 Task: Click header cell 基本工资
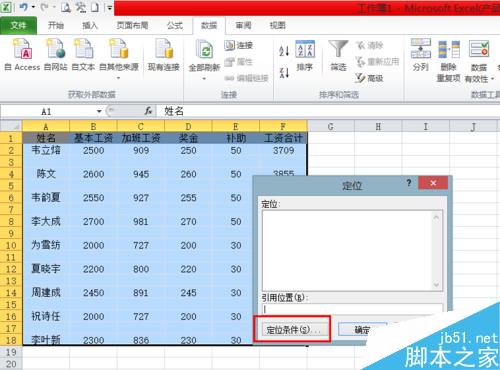tap(93, 138)
